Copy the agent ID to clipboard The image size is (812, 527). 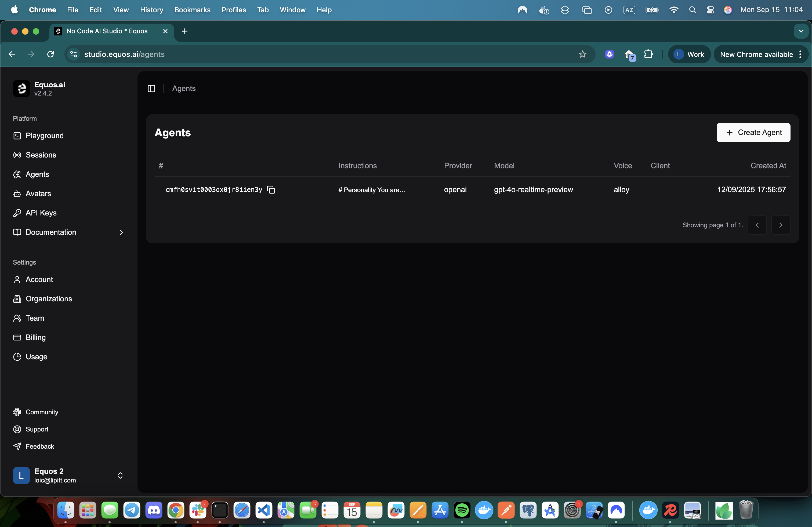tap(271, 189)
